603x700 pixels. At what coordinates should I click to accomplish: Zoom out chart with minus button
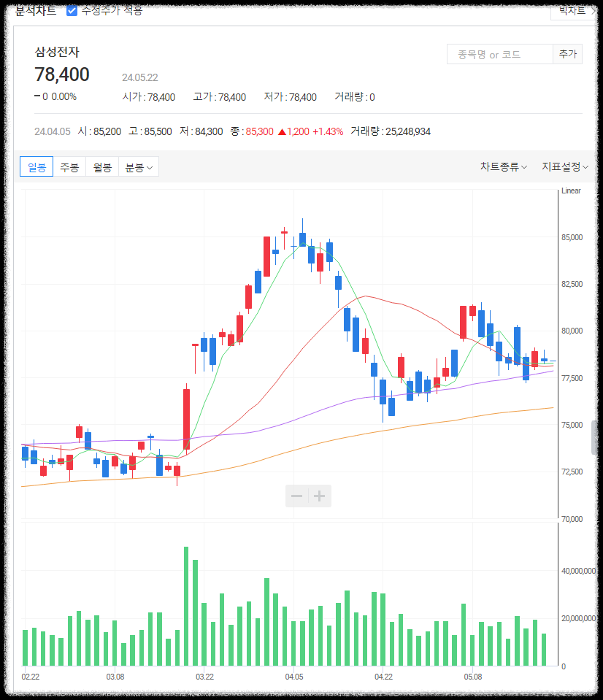tap(297, 496)
